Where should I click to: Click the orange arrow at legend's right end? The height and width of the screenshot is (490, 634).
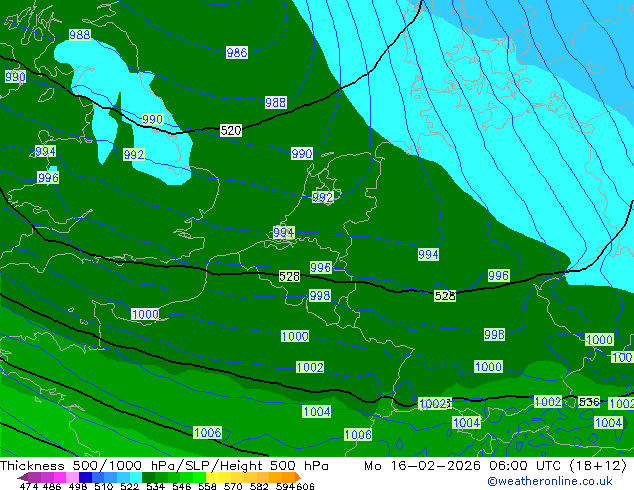pyautogui.click(x=298, y=477)
